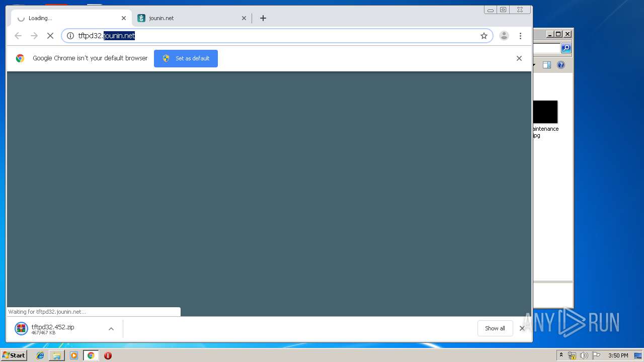Bookmark this page with the star
Screen dimensions: 644x362
484,36
